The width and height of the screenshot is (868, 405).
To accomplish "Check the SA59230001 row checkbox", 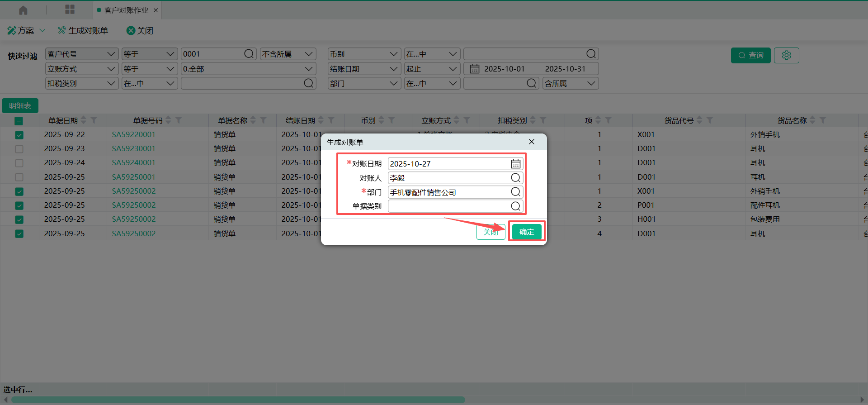I will click(19, 149).
